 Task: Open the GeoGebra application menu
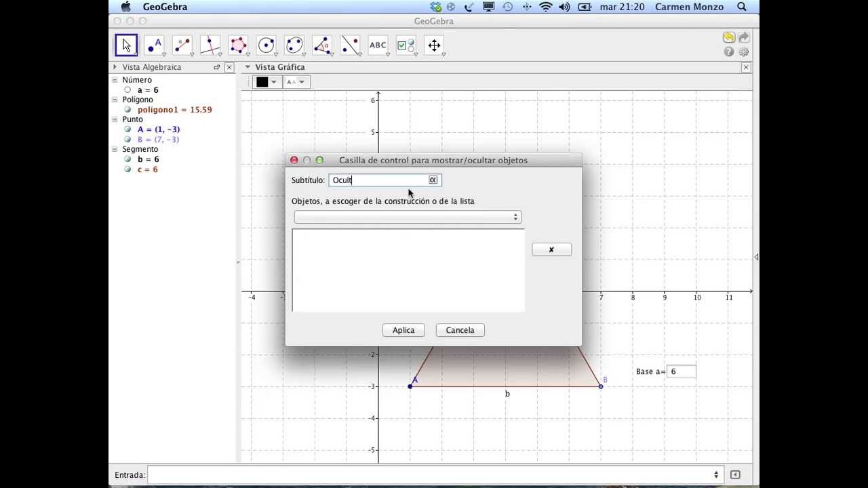[x=165, y=7]
